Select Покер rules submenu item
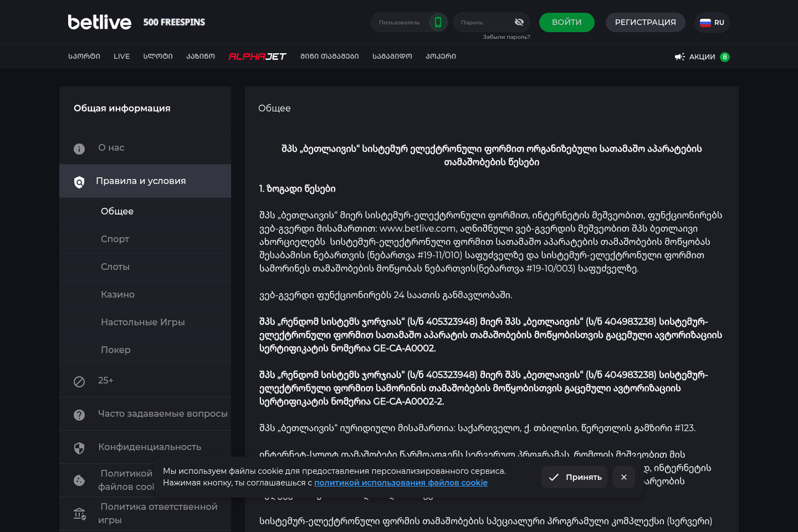 pos(145,350)
